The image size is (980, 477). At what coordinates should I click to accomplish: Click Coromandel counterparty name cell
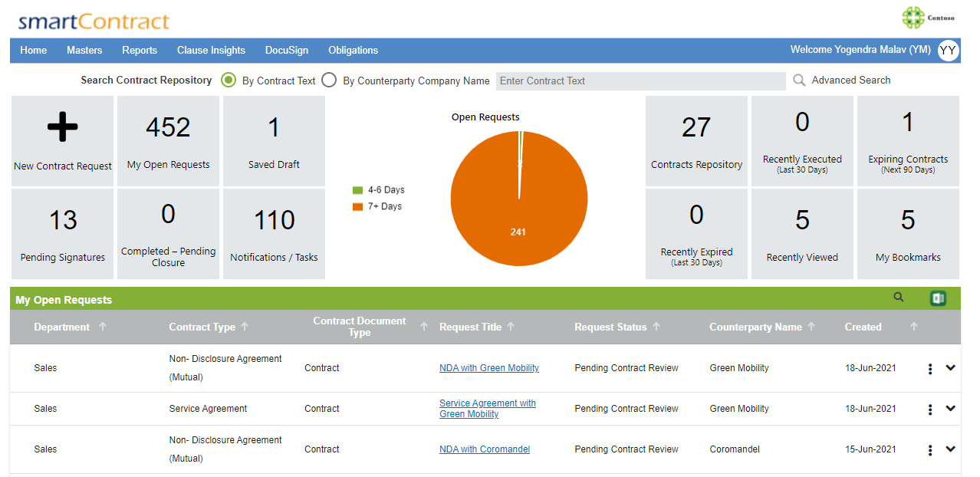point(735,449)
